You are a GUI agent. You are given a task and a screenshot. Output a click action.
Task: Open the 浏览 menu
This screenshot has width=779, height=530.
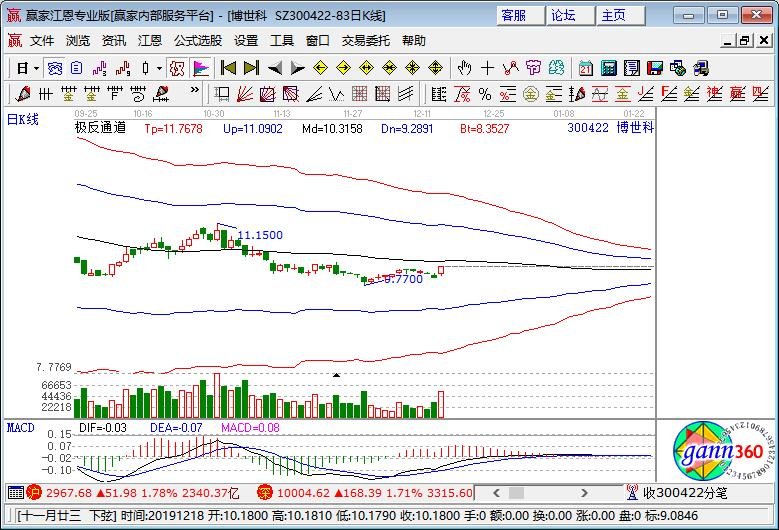[x=78, y=41]
